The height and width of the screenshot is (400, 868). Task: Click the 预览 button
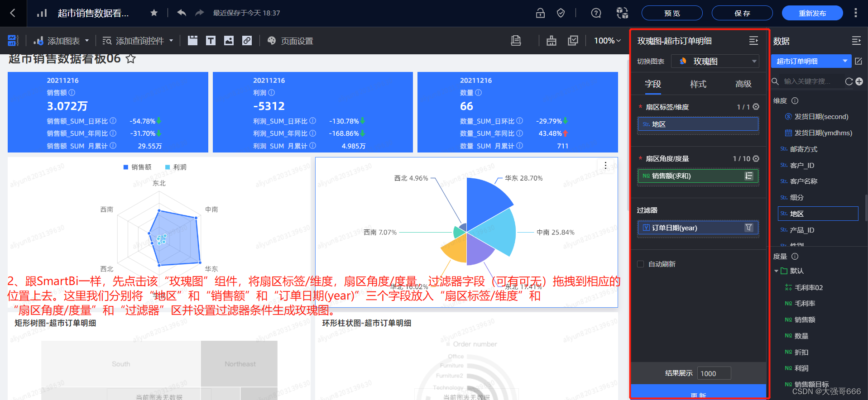click(672, 13)
